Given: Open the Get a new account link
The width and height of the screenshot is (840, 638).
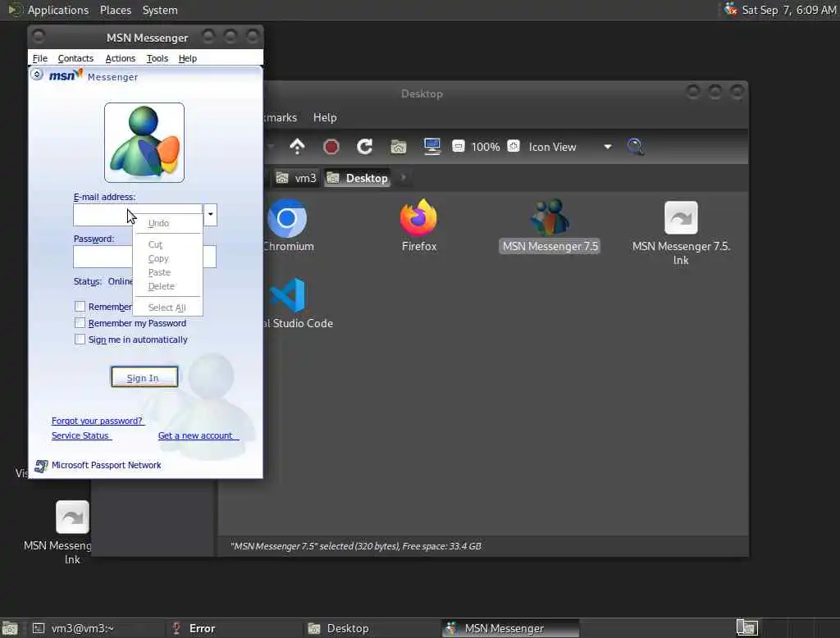Looking at the screenshot, I should (197, 435).
